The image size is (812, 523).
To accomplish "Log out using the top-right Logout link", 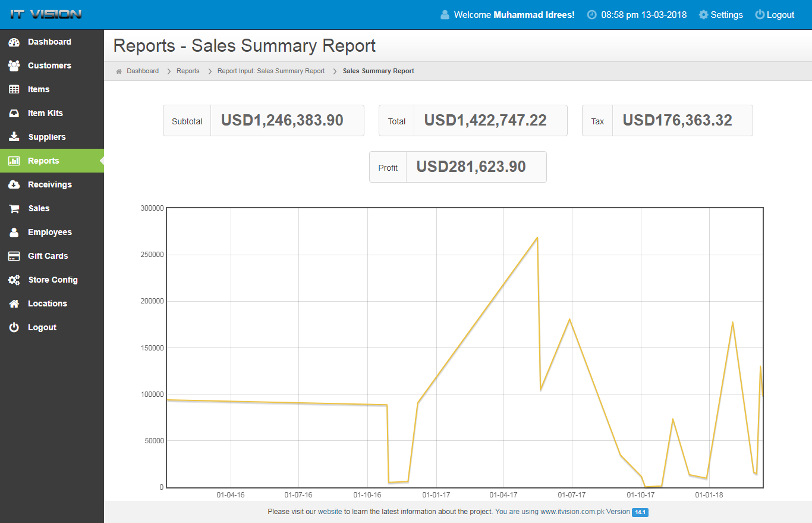I will (775, 15).
